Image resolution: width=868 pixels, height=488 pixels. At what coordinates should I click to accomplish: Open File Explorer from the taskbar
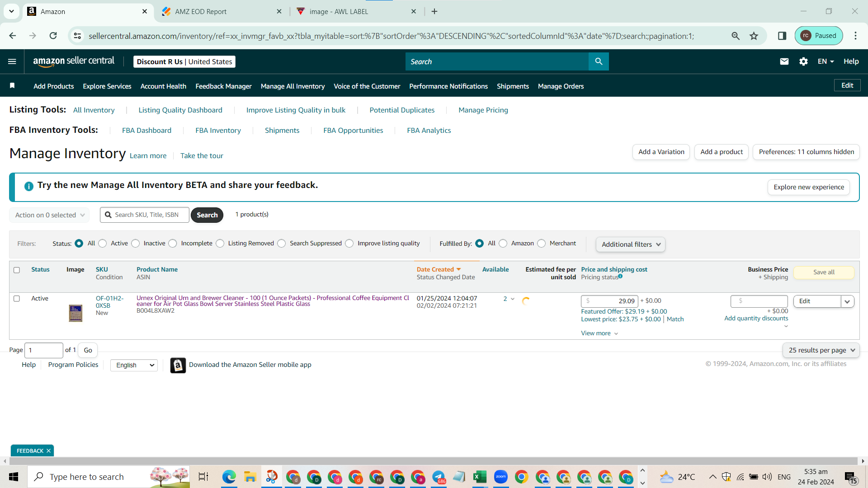[250, 477]
